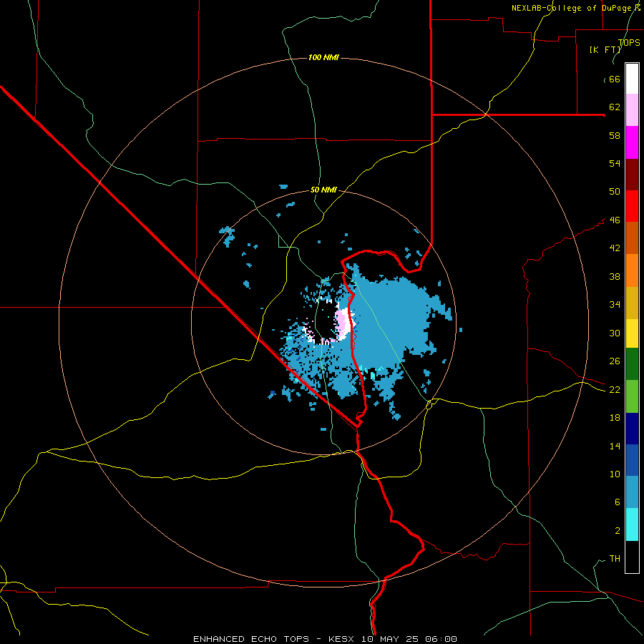Click the K FT units label
644x644 pixels.
605,50
